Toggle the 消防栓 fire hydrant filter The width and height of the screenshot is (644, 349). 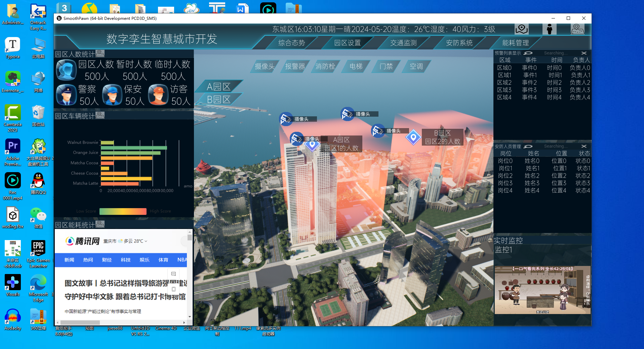(325, 67)
